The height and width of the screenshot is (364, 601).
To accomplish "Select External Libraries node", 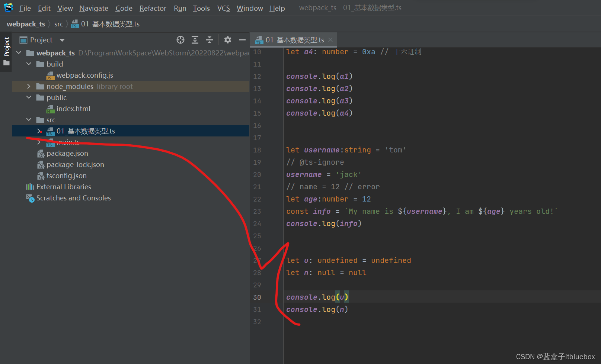I will pyautogui.click(x=64, y=187).
